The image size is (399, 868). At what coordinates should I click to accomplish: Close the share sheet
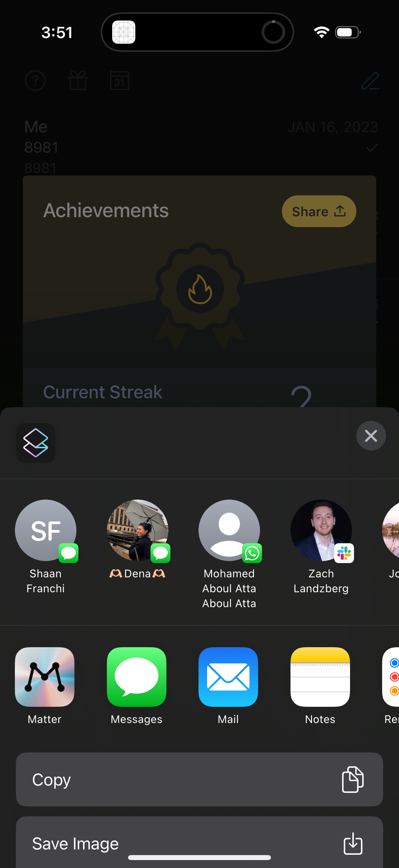pos(371,436)
